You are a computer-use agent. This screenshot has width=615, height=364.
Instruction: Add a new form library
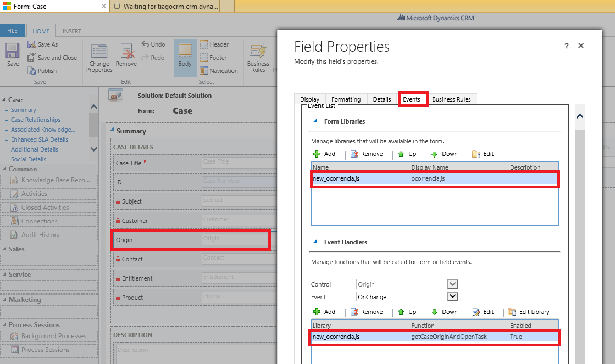tap(324, 154)
